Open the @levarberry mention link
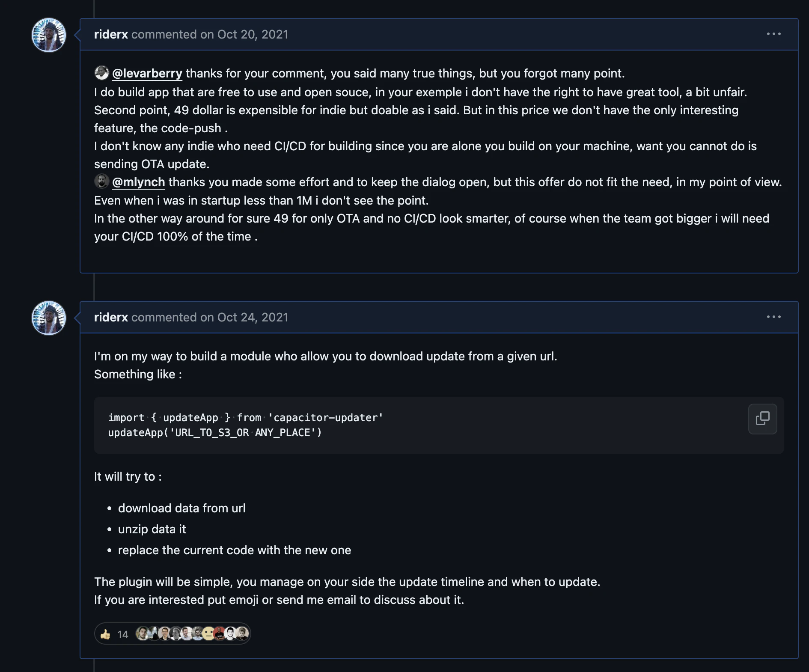The width and height of the screenshot is (809, 672). [147, 74]
